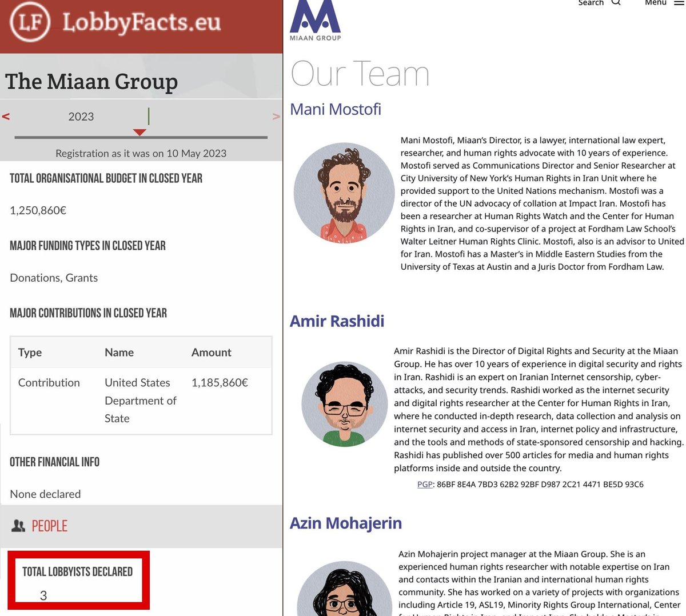Open Azin Mohajerin name heading
The image size is (686, 616).
click(x=346, y=523)
